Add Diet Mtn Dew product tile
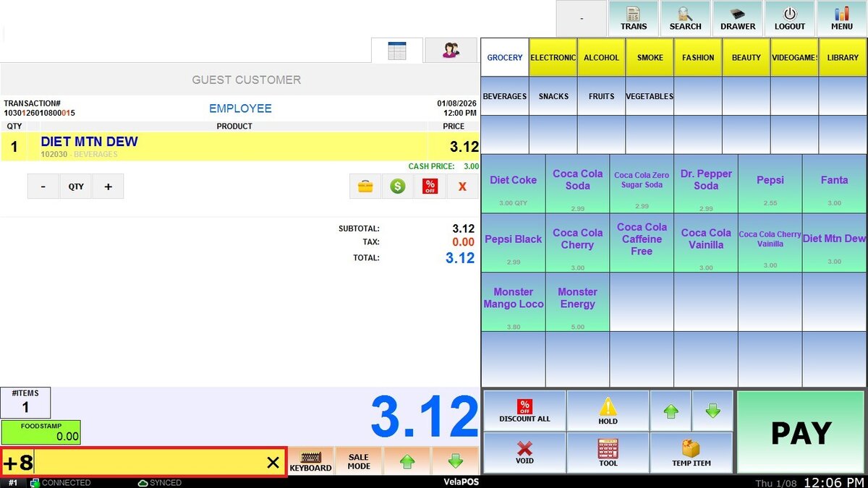Screen dimensions: 868x488 [x=834, y=242]
